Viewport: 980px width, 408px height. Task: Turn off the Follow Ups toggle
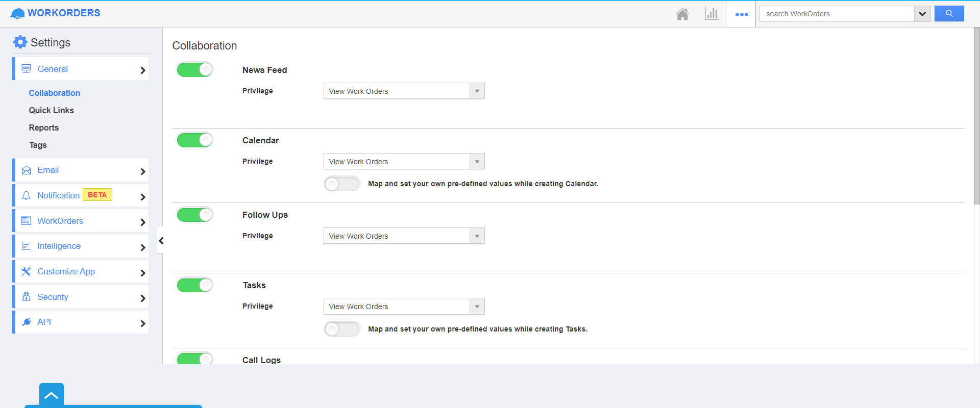[x=195, y=215]
